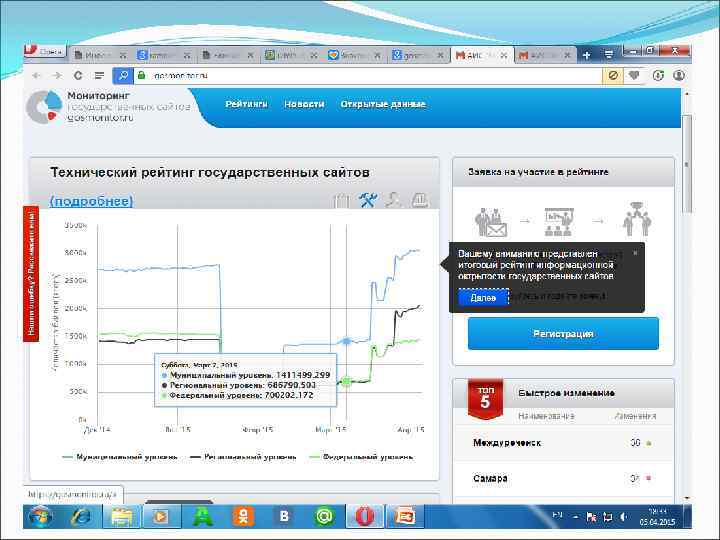Viewport: 720px width, 540px height.
Task: Click the (подробнее) link
Action: pyautogui.click(x=91, y=201)
